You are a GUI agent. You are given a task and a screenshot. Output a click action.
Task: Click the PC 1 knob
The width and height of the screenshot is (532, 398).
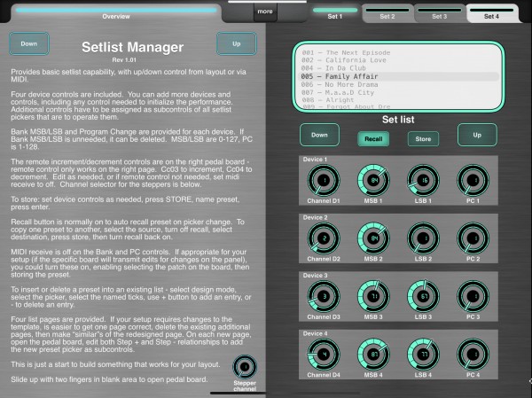(473, 181)
